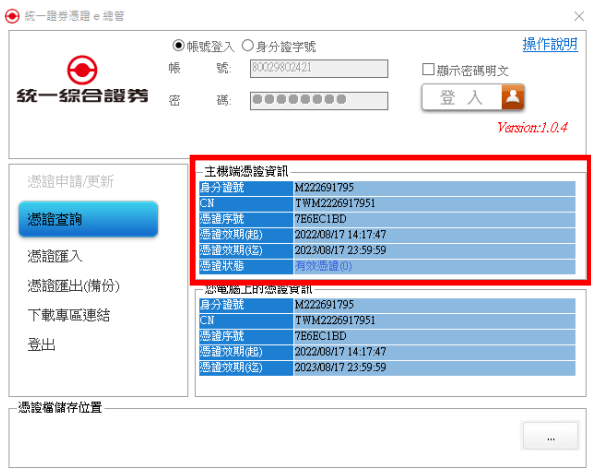
Task: Open the 操作說明 help link
Action: 550,44
